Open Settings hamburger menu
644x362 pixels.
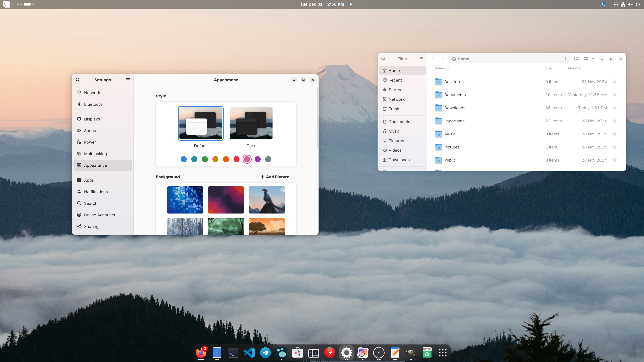pos(128,80)
